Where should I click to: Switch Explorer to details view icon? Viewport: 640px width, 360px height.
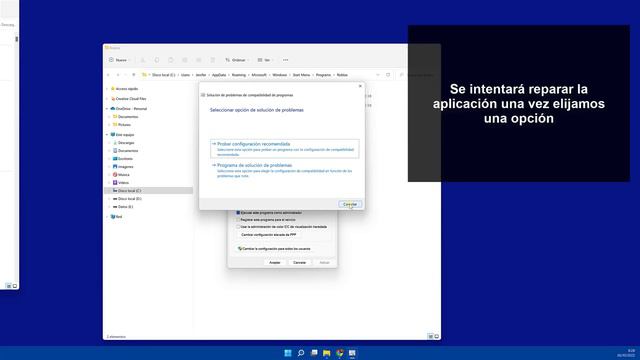[430, 336]
